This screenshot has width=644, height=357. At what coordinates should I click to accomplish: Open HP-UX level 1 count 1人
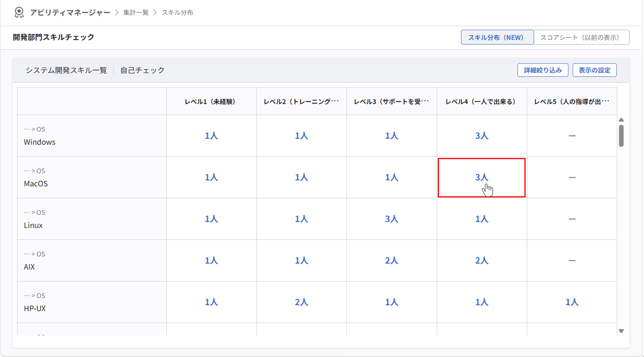pyautogui.click(x=211, y=302)
